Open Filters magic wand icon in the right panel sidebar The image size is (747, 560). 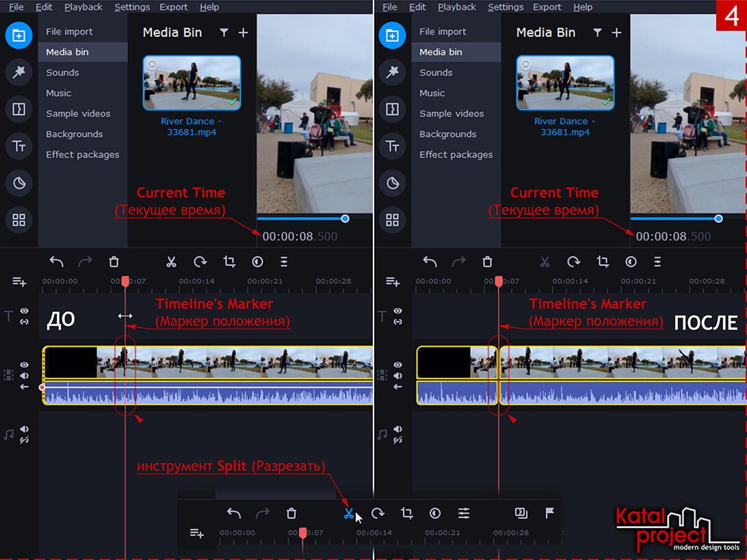tap(393, 72)
